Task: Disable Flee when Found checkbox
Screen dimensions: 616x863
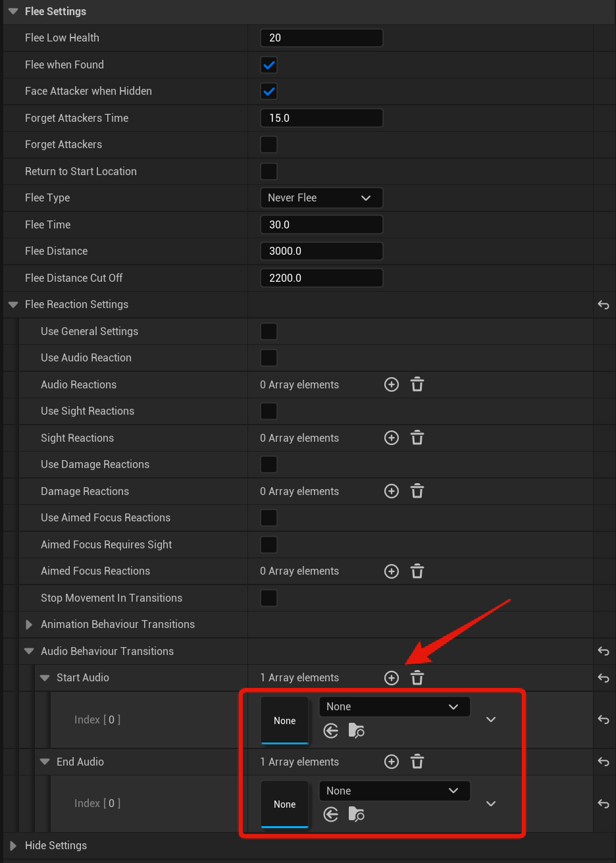Action: pos(269,65)
